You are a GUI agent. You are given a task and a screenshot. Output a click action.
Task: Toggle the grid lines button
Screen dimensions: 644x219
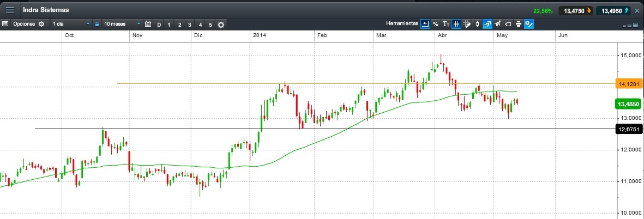(x=456, y=25)
